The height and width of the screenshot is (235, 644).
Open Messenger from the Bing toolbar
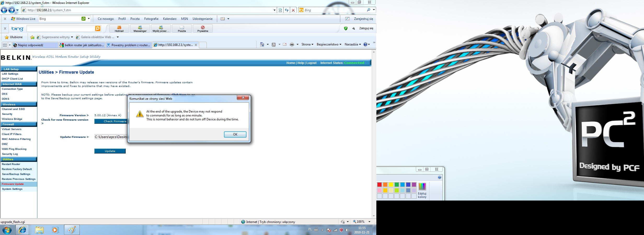(x=140, y=28)
